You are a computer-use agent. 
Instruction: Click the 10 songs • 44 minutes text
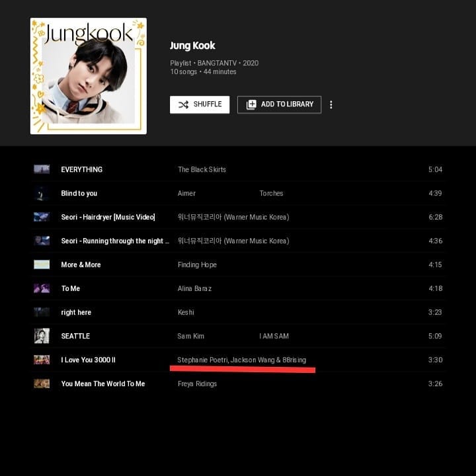coord(203,72)
